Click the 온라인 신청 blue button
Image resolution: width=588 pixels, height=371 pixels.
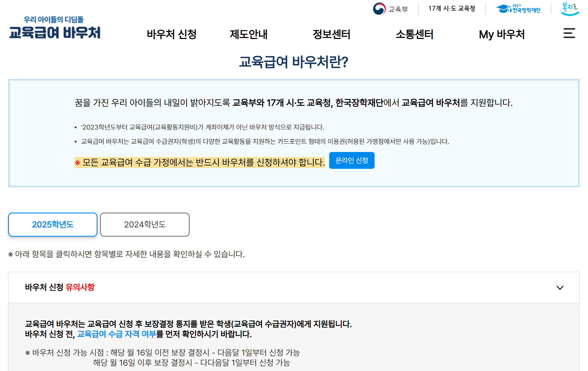[352, 160]
